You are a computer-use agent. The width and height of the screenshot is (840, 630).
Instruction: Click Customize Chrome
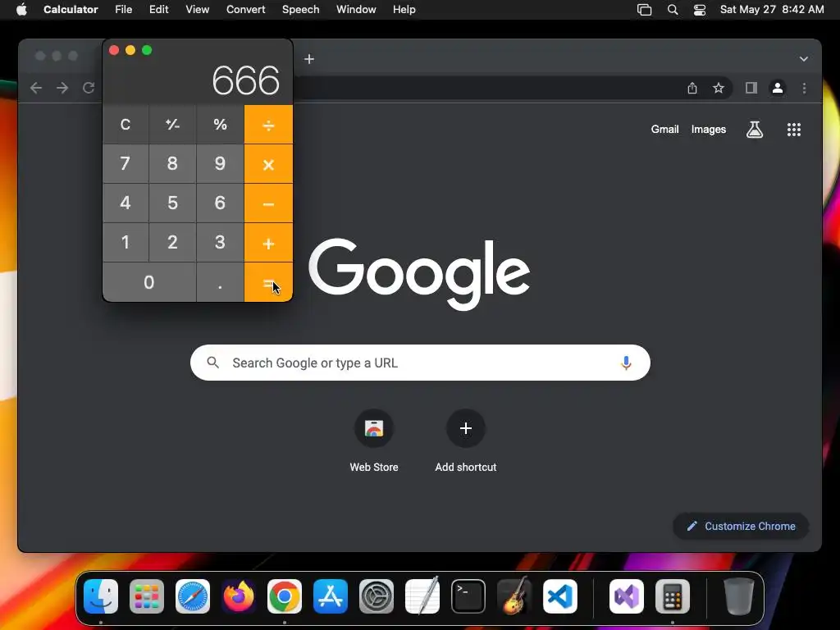[x=741, y=526]
